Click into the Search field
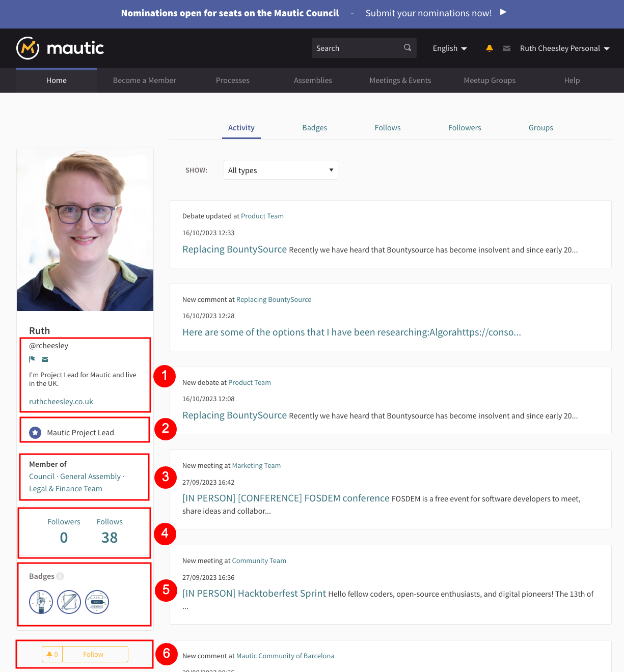 click(x=357, y=48)
